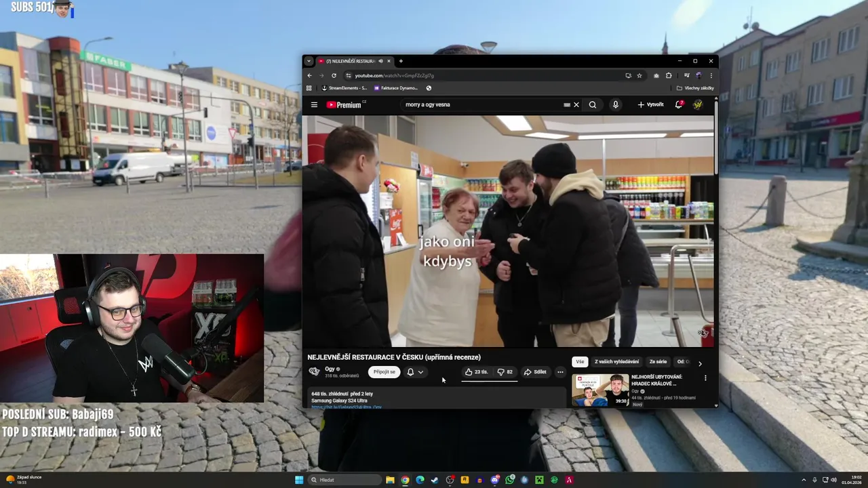Click into the YouTube search field
Viewport: 868px width, 488px height.
coord(481,105)
